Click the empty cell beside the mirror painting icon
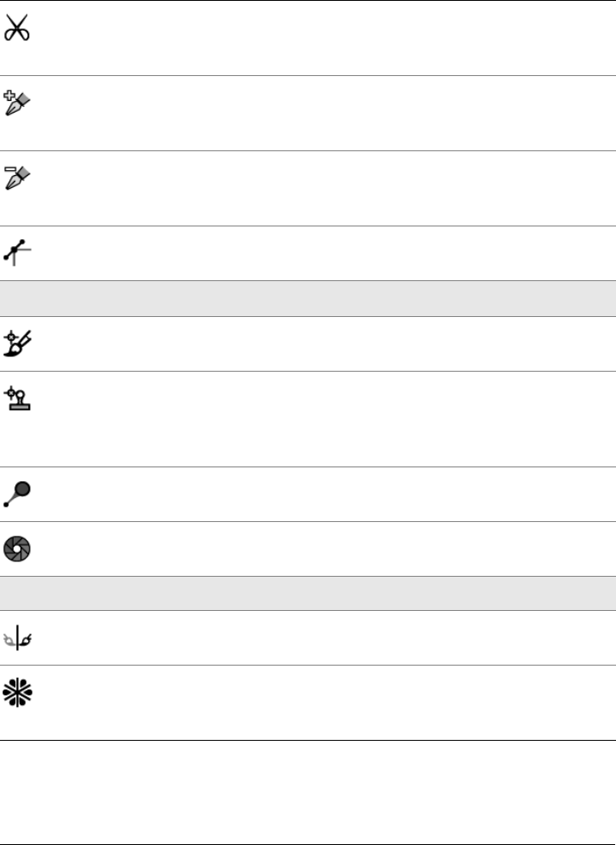Viewport: 616px width, 845px height. click(x=325, y=637)
